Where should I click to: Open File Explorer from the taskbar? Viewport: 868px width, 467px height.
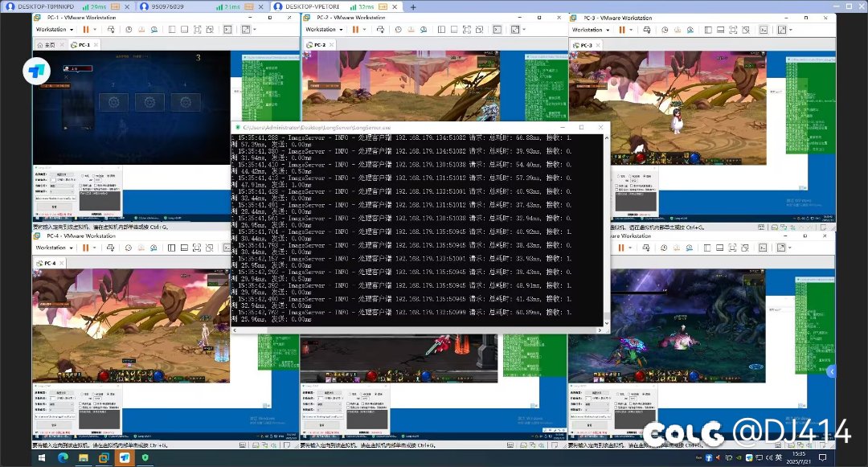coord(83,457)
